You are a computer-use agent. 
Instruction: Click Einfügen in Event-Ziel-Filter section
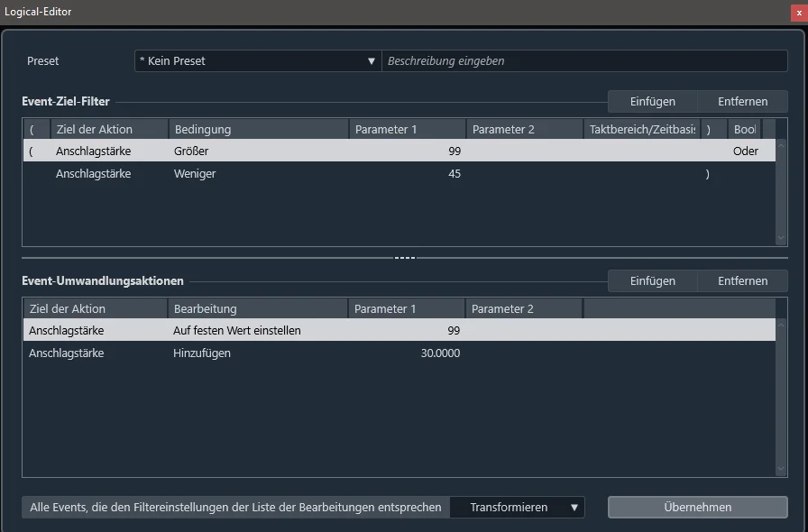pos(652,102)
